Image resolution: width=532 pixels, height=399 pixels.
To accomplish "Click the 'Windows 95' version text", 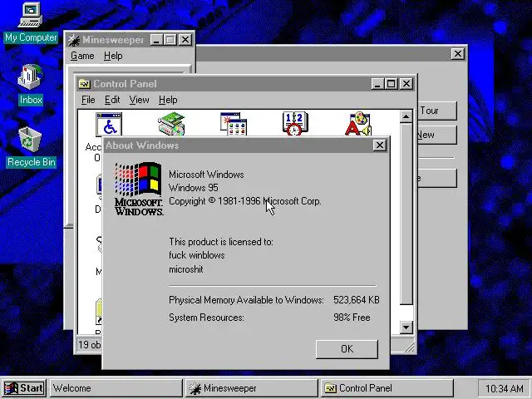I will (x=194, y=188).
